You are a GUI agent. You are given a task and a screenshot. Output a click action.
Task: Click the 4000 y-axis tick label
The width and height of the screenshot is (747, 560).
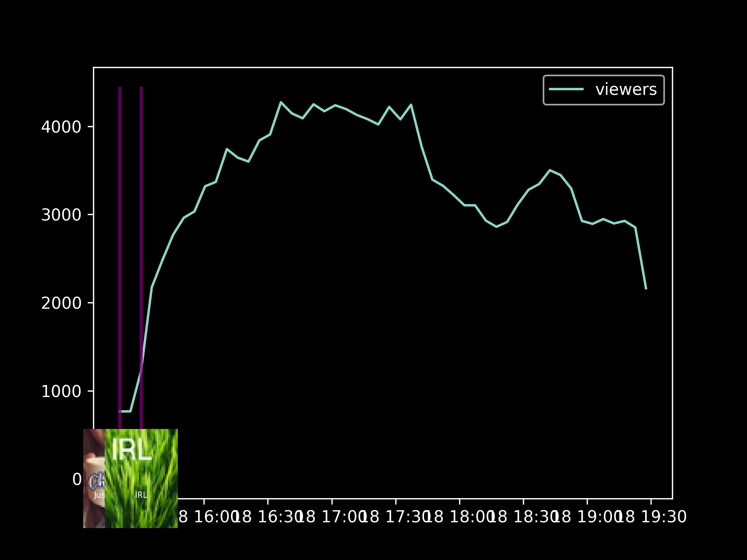[x=61, y=127]
